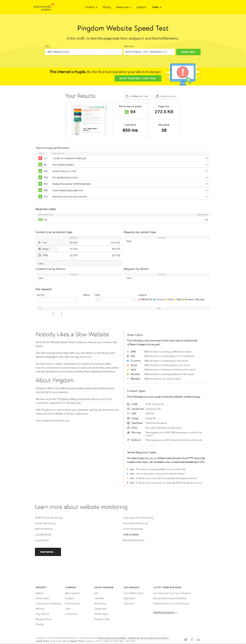This screenshot has width=246, height=644.
Task: Open the Privacy Policy footer link
Action: point(161,638)
